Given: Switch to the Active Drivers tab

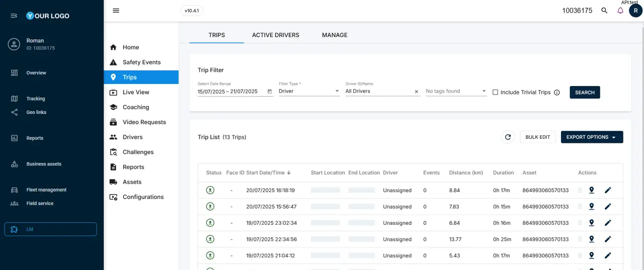Looking at the screenshot, I should tap(276, 35).
